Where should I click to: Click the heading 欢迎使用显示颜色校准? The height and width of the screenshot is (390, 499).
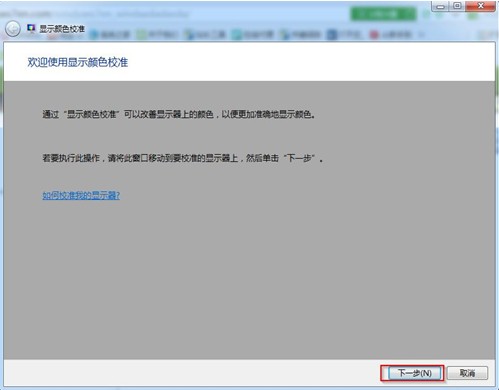click(x=78, y=62)
